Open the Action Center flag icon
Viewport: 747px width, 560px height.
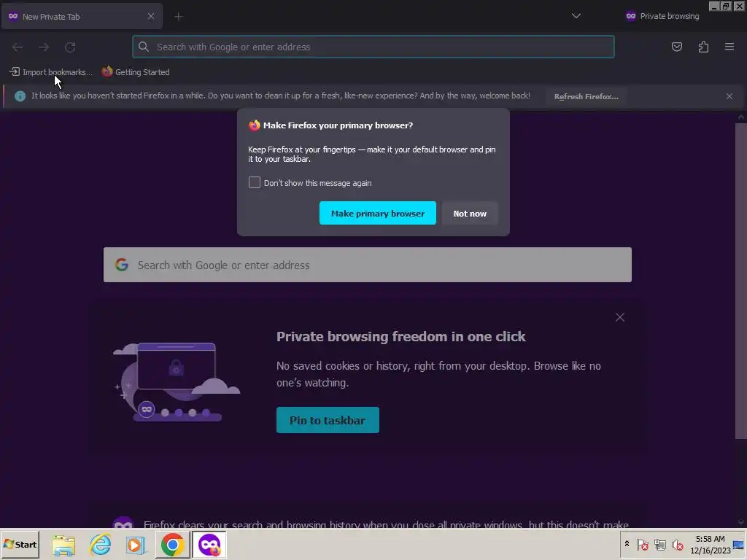click(x=642, y=544)
